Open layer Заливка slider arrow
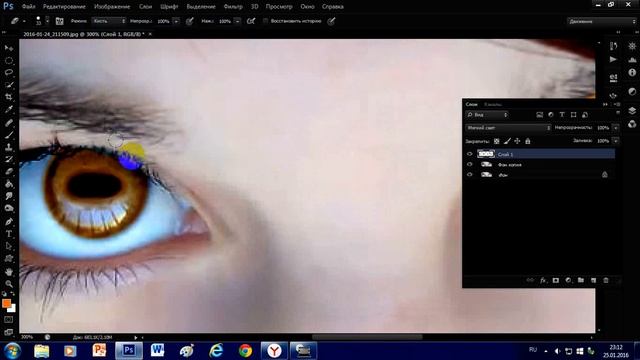This screenshot has width=640, height=360. [616, 141]
